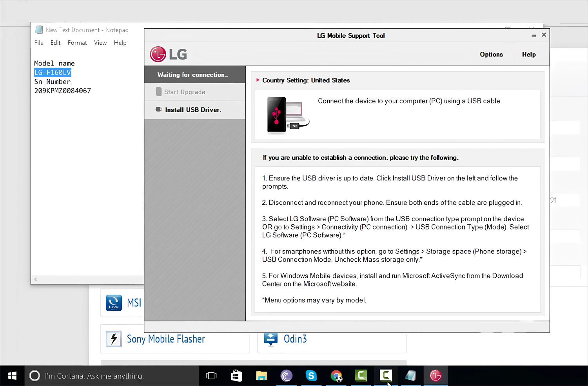588x386 pixels.
Task: Click the MSI Live icon in the background page
Action: [114, 303]
